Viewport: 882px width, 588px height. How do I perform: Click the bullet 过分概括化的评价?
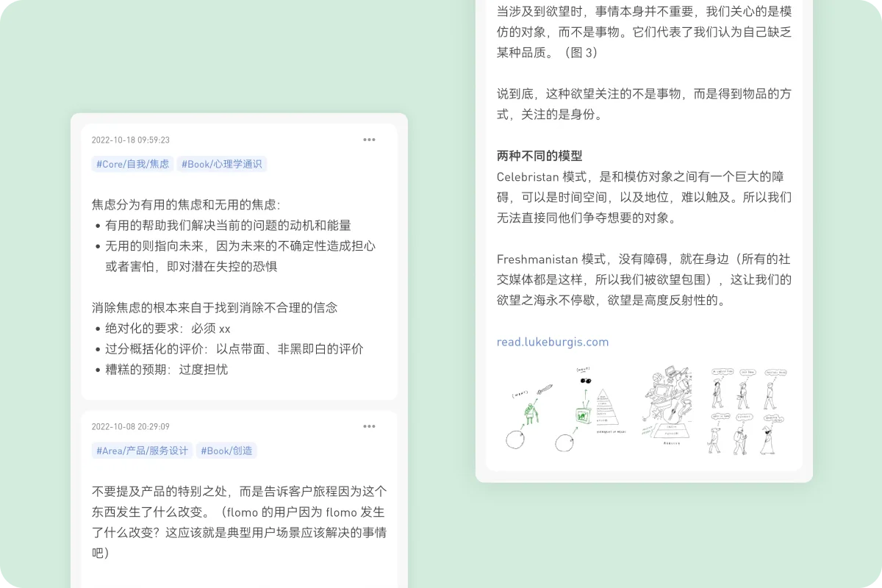[234, 349]
